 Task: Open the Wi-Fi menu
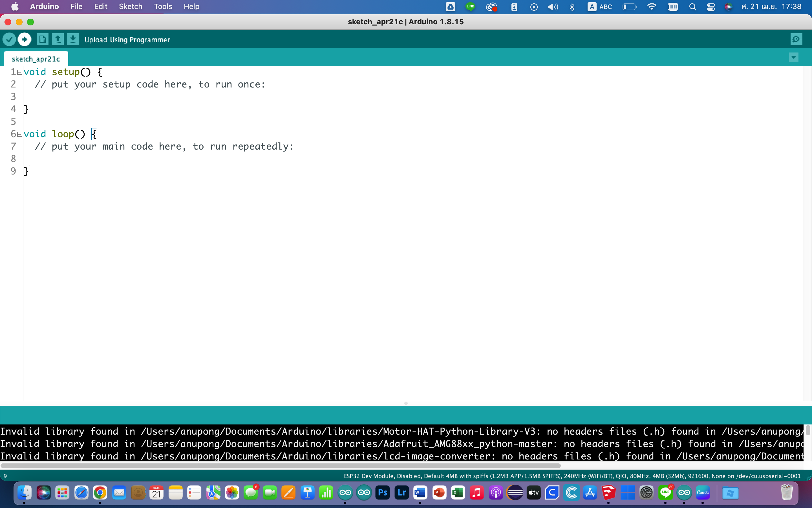(652, 7)
